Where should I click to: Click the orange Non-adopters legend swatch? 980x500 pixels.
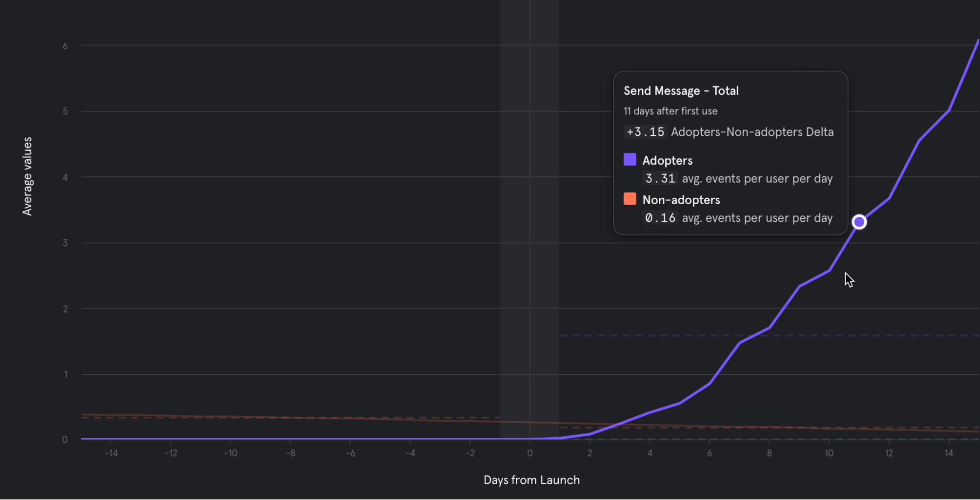(x=629, y=199)
